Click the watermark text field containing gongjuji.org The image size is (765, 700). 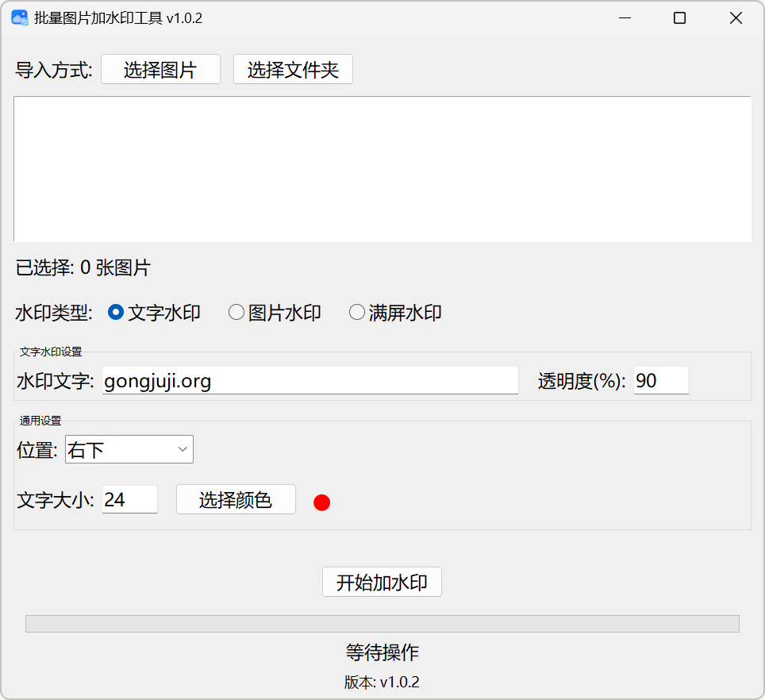click(309, 380)
